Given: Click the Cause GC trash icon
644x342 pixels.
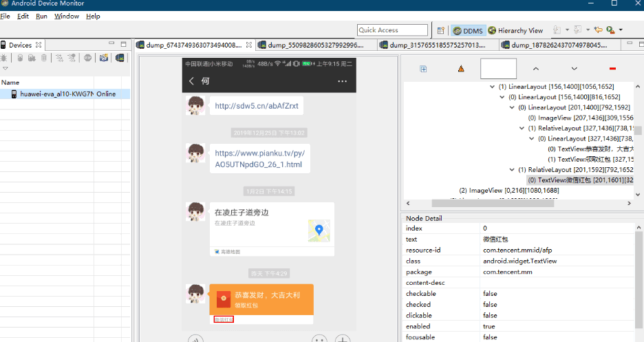Looking at the screenshot, I should (44, 58).
